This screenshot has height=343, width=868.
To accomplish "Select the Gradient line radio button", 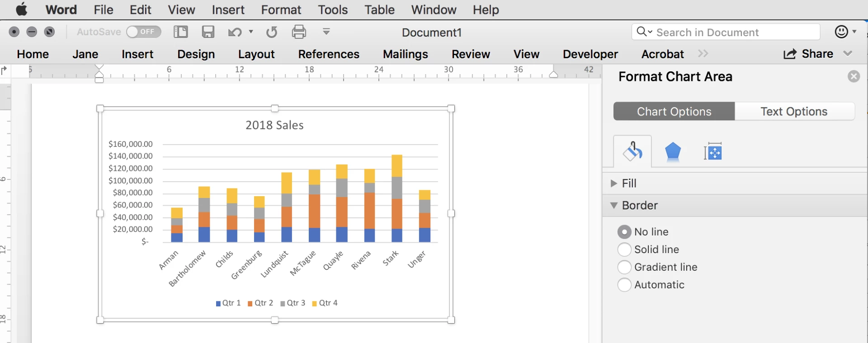I will pos(624,267).
